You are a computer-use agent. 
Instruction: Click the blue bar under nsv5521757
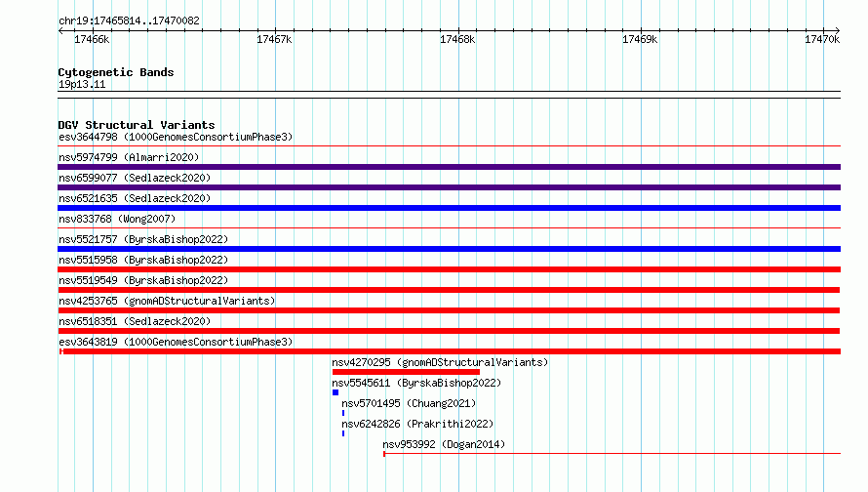(449, 249)
